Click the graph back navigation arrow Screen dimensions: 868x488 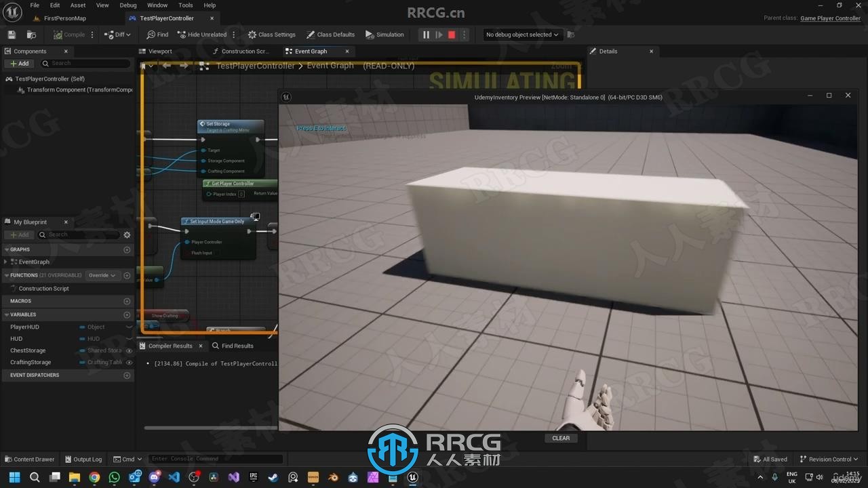[167, 66]
